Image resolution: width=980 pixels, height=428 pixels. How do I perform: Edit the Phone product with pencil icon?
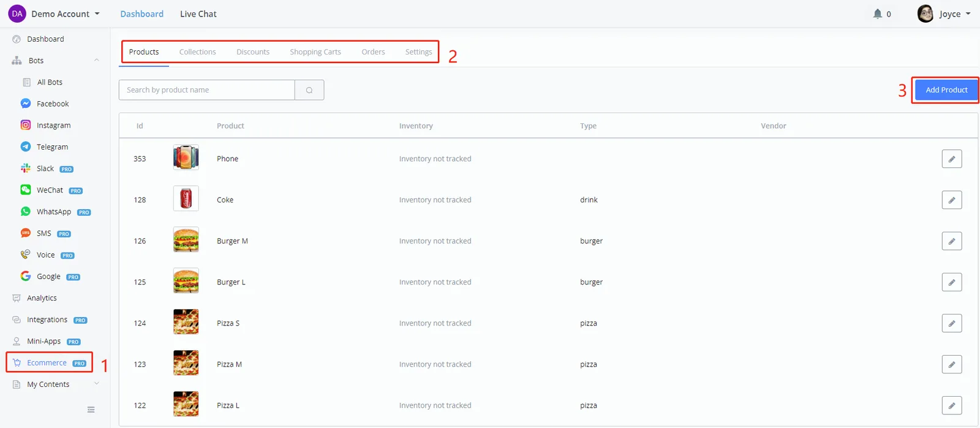coord(952,159)
